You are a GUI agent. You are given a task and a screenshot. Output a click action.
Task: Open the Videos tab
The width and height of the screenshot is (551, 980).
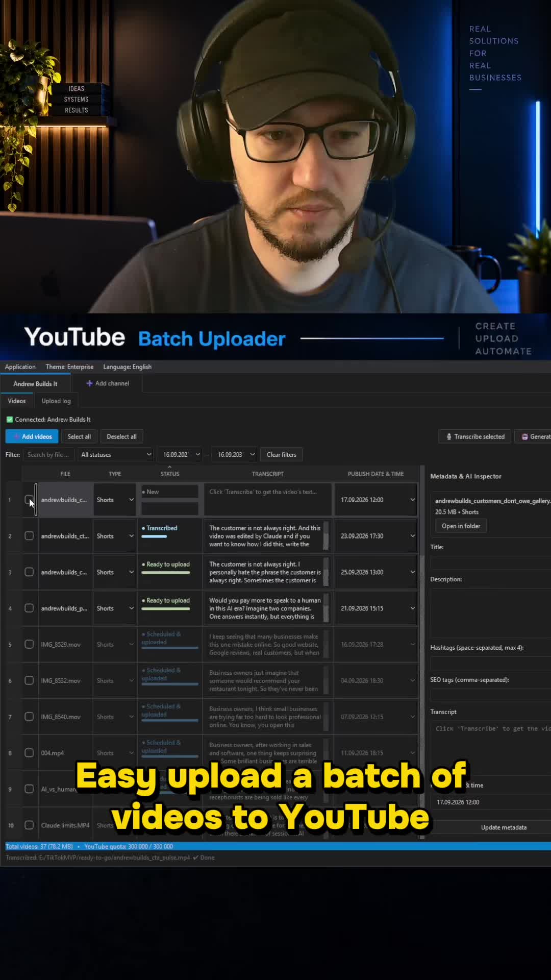[x=17, y=401]
